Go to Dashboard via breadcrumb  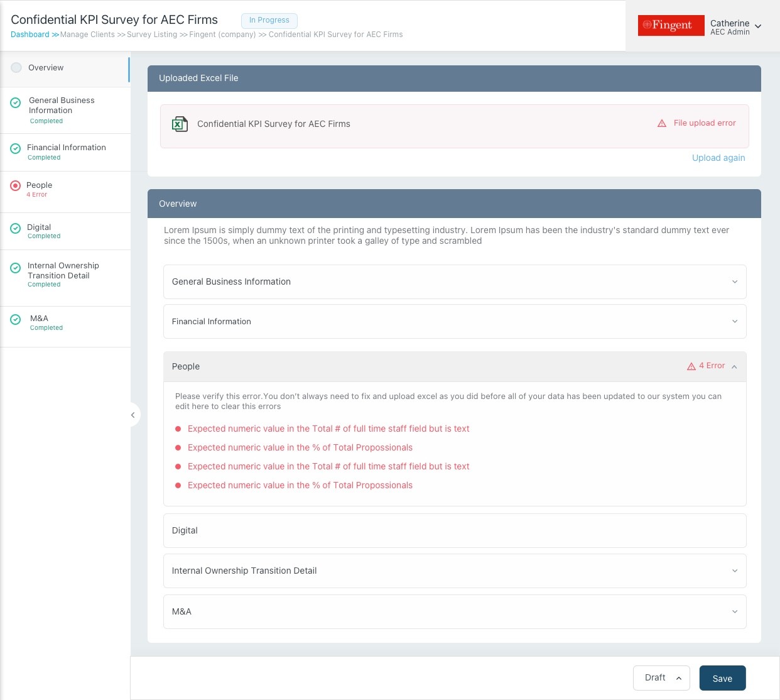pos(30,35)
